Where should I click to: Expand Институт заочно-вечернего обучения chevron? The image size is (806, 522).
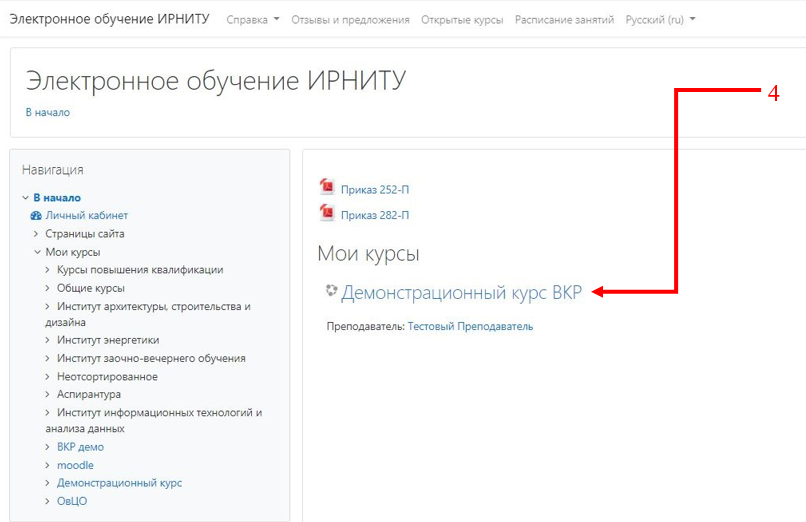tap(47, 358)
